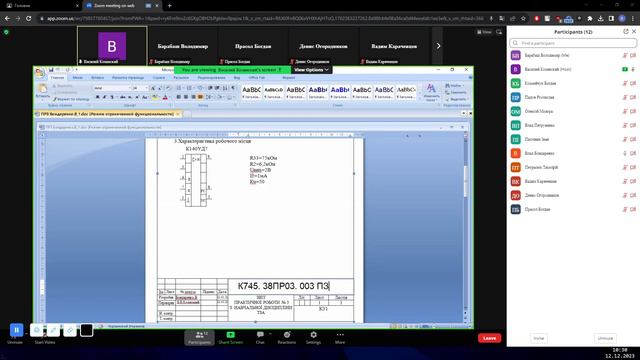The image size is (640, 360).
Task: Pop out the Participants panel
Action: coord(626,31)
